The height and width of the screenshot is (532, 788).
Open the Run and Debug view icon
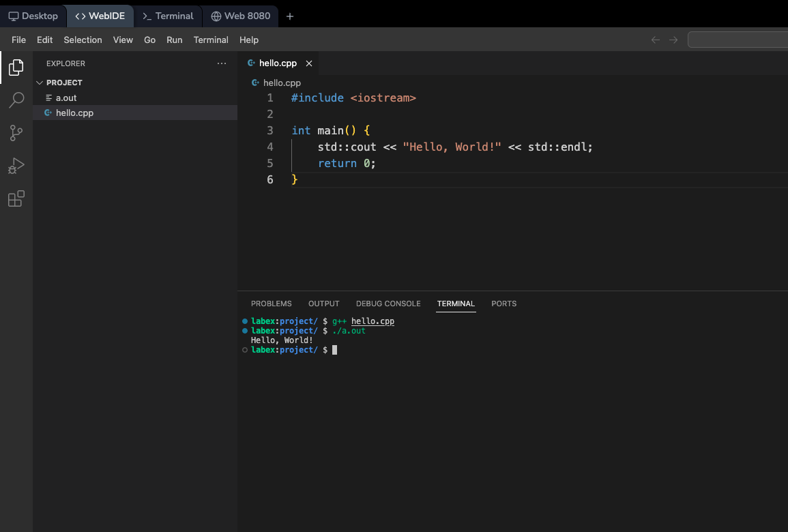pos(16,166)
